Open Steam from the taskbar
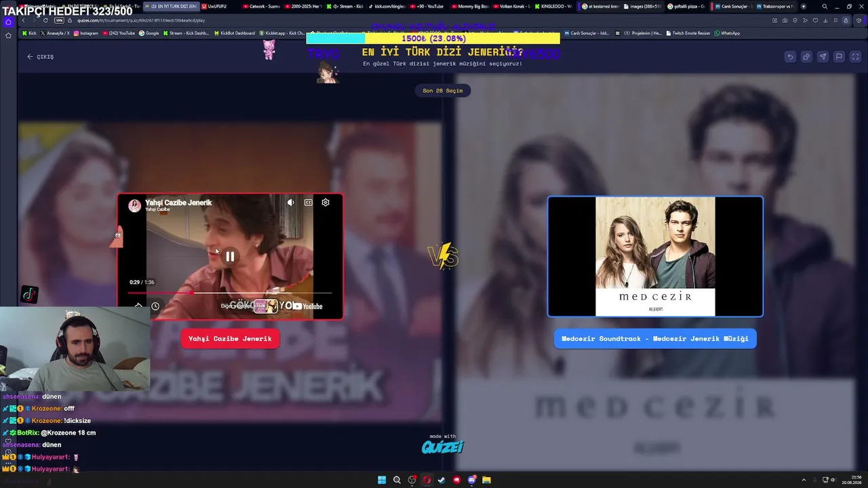Image resolution: width=868 pixels, height=488 pixels. coord(441,480)
